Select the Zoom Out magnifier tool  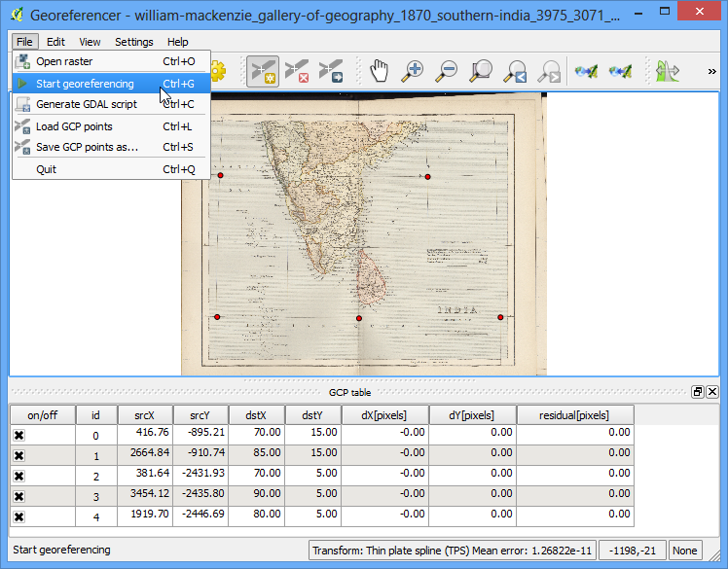tap(446, 71)
